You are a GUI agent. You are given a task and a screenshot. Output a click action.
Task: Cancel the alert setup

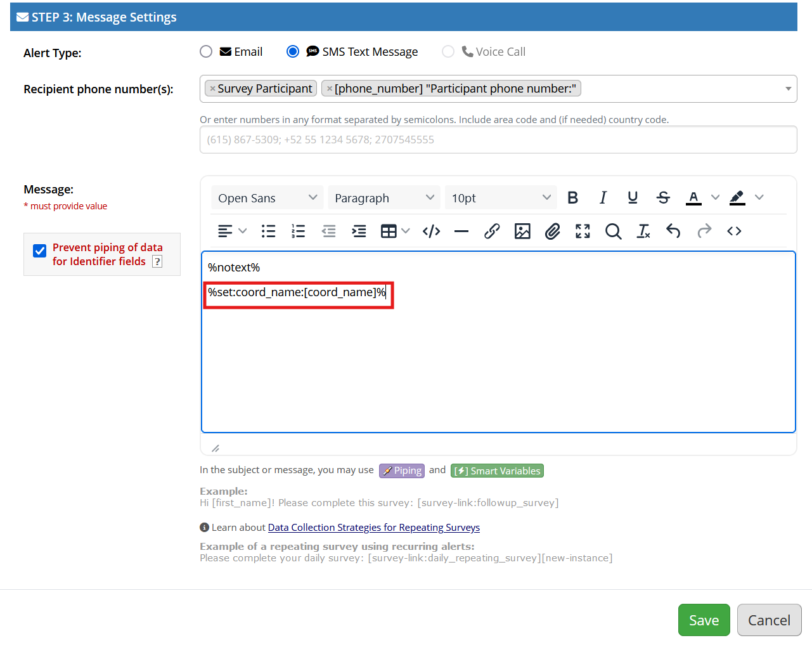(769, 620)
